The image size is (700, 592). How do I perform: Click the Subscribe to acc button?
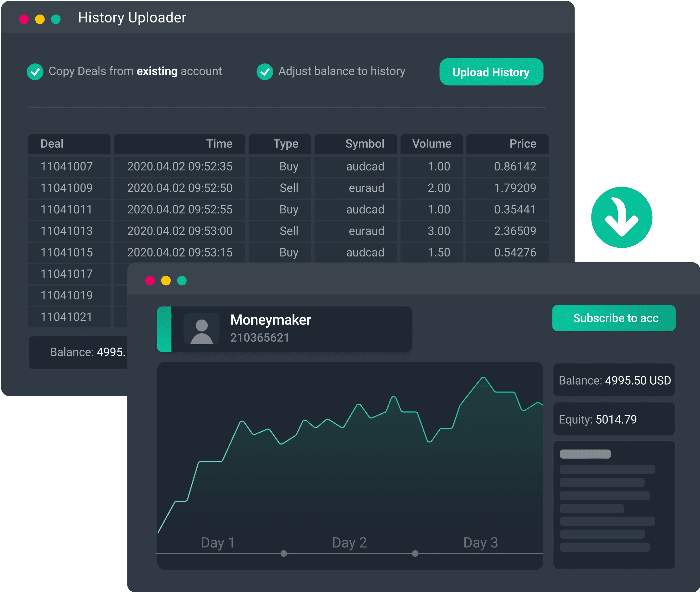tap(614, 318)
